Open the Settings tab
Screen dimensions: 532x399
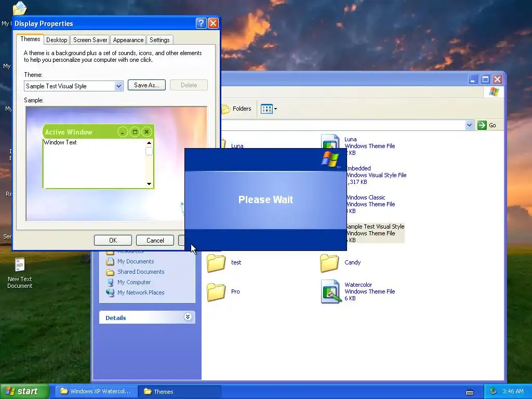(x=159, y=39)
